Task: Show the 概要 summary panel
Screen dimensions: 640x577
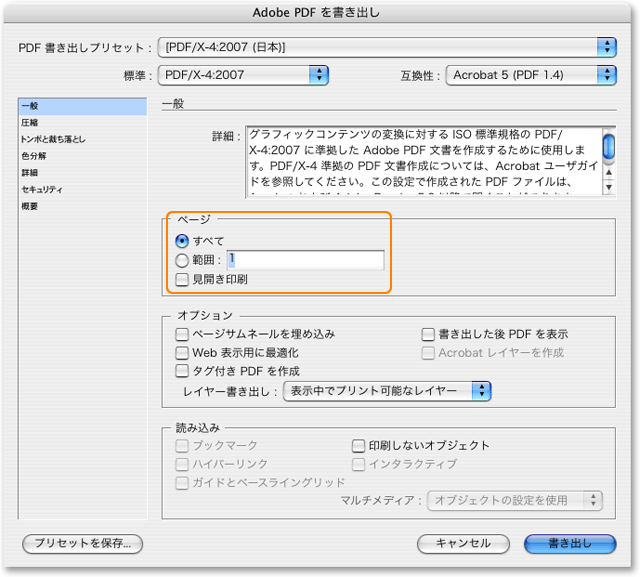Action: point(30,206)
